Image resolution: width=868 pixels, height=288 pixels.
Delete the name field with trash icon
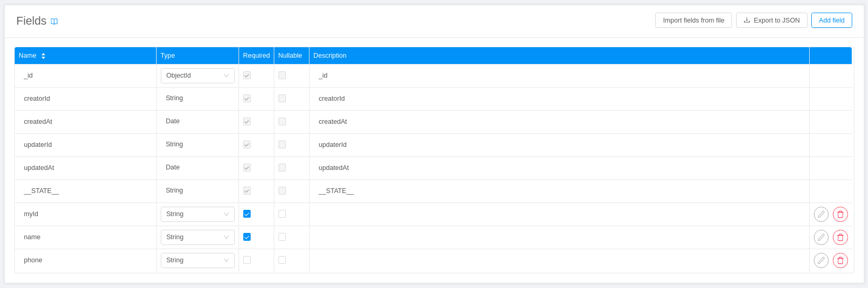(x=840, y=237)
